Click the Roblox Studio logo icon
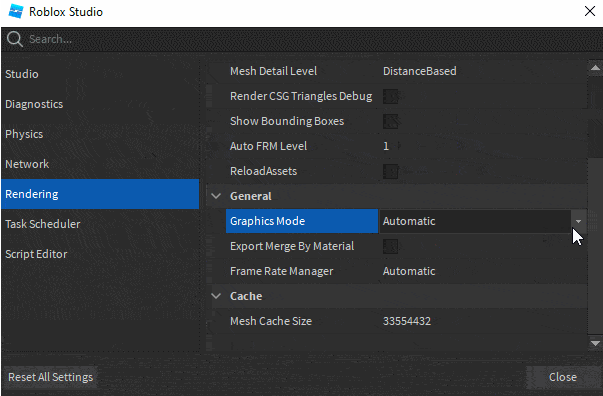 click(16, 12)
